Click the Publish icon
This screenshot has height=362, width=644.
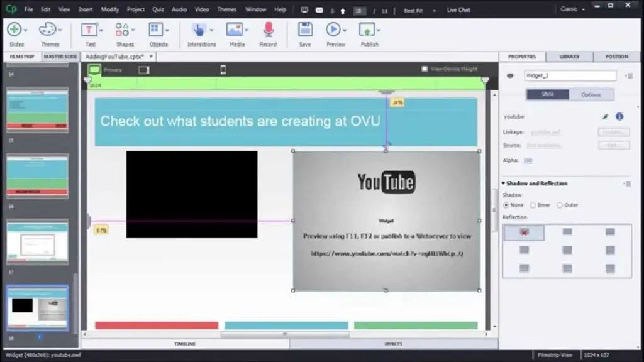click(x=367, y=30)
